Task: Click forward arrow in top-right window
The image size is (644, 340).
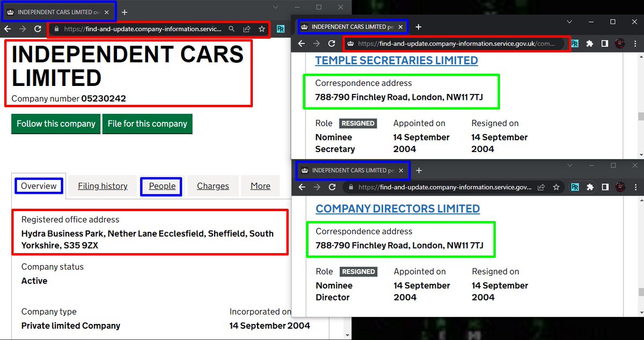Action: (317, 44)
